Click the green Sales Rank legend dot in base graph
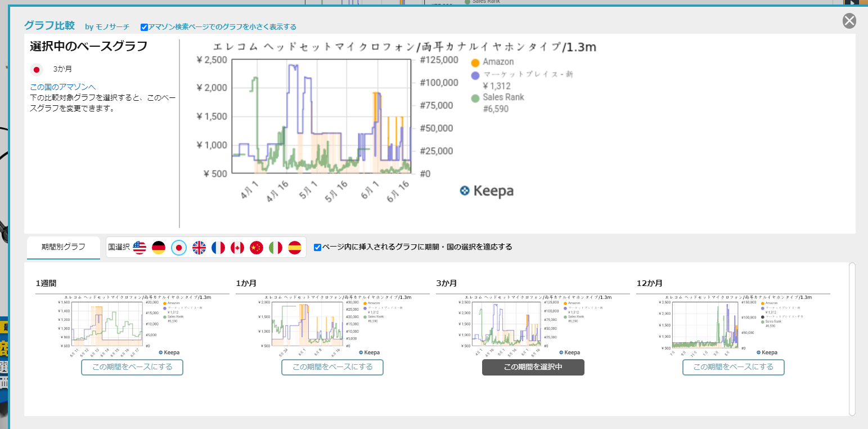 [x=475, y=98]
